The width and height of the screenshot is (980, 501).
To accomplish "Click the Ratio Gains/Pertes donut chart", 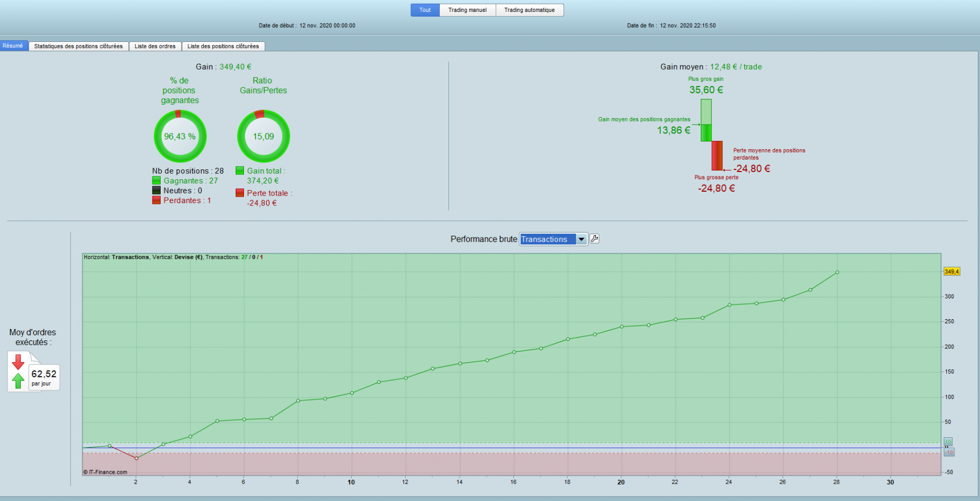I will tap(264, 136).
